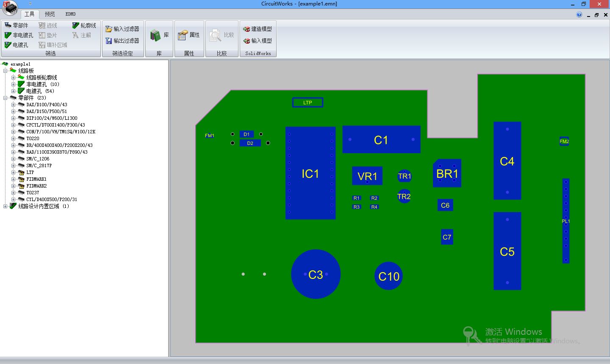Expand the TO220 component node
The image size is (610, 364).
14,138
